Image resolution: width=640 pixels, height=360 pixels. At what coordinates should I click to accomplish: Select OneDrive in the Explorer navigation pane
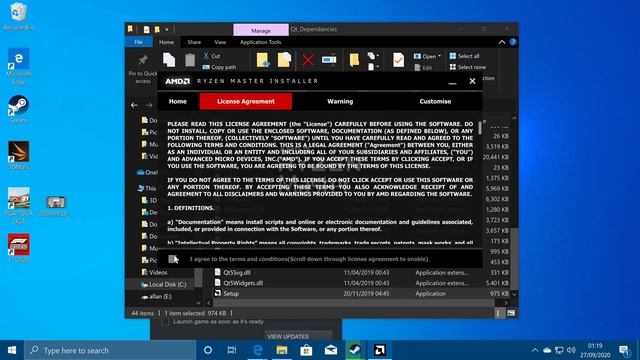[147, 172]
